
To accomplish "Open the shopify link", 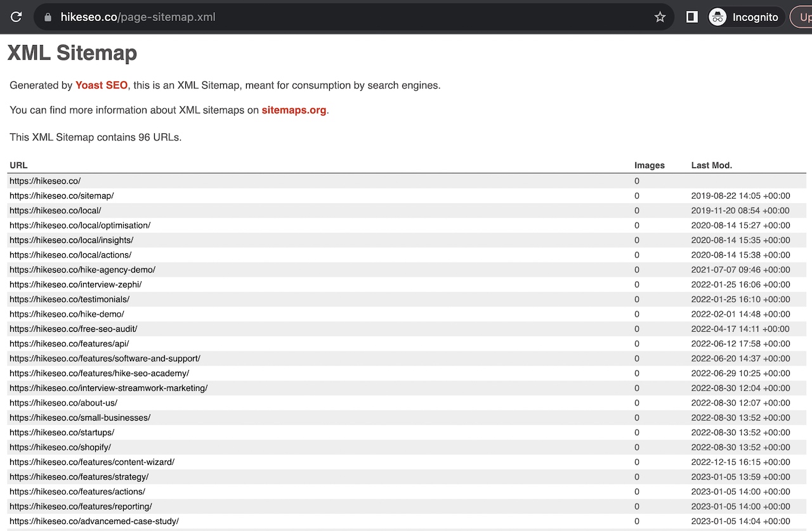I will [x=60, y=447].
